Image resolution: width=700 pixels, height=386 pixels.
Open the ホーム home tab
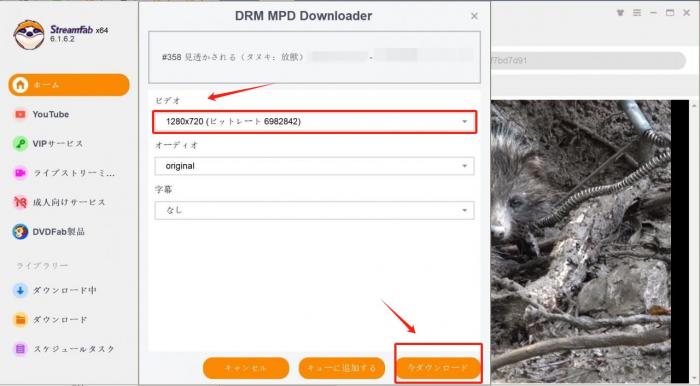tap(69, 85)
